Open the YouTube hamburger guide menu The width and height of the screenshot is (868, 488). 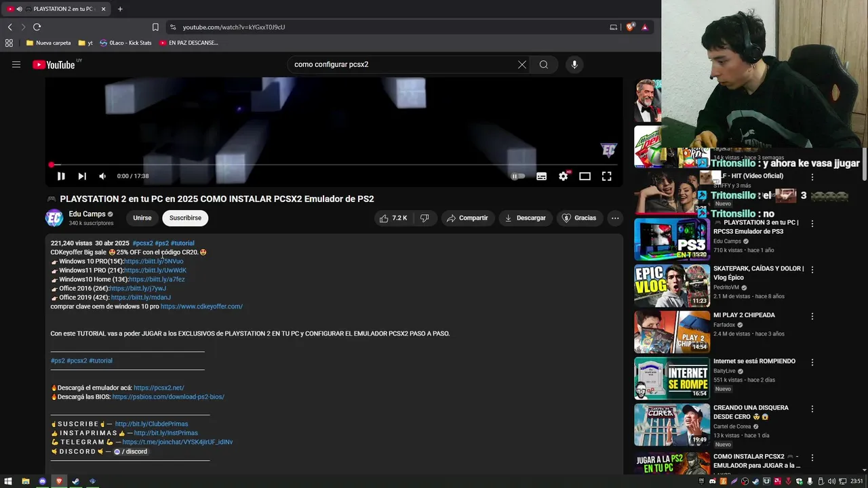point(16,64)
